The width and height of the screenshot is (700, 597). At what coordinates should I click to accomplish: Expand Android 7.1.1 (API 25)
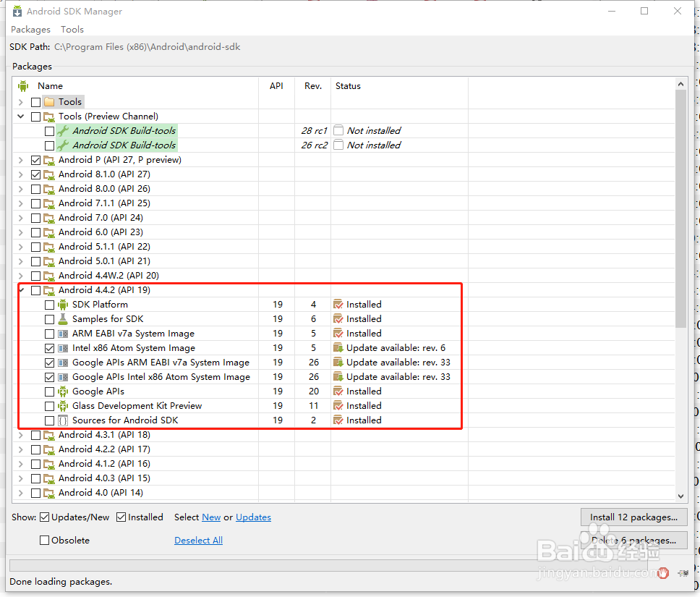[x=20, y=203]
